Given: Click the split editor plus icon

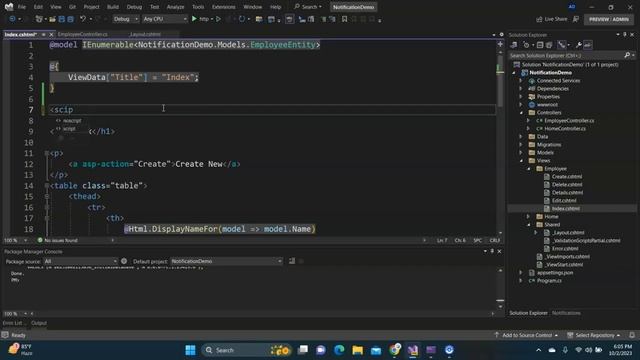Looking at the screenshot, I should (x=500, y=44).
